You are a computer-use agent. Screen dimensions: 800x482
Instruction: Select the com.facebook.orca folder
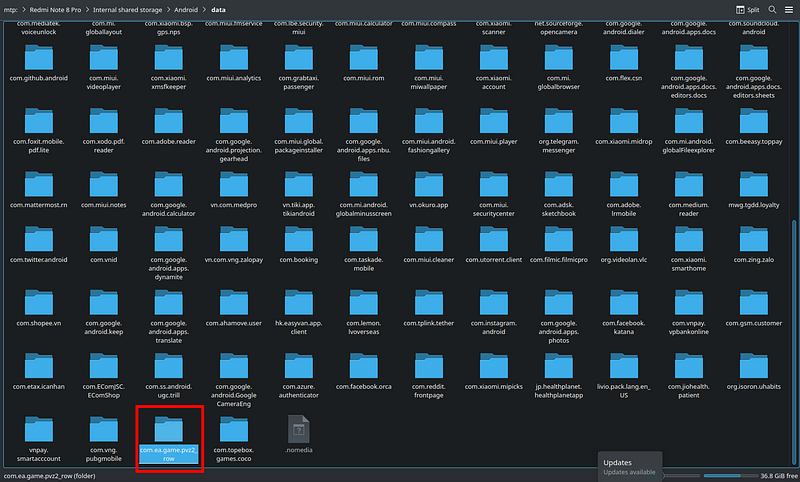(x=364, y=372)
